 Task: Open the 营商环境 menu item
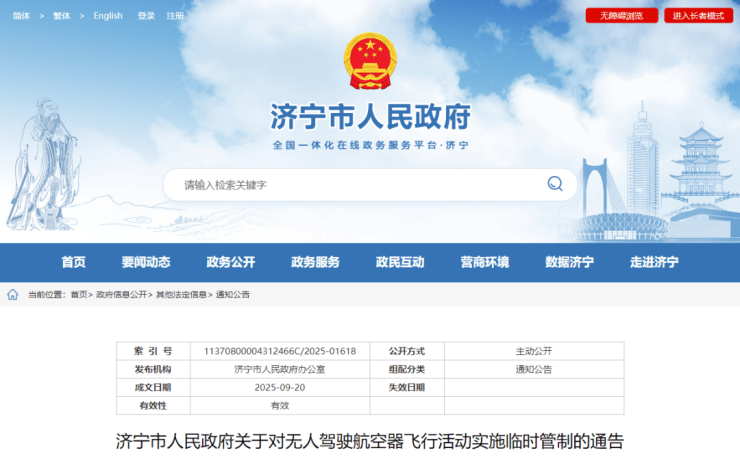pyautogui.click(x=485, y=262)
